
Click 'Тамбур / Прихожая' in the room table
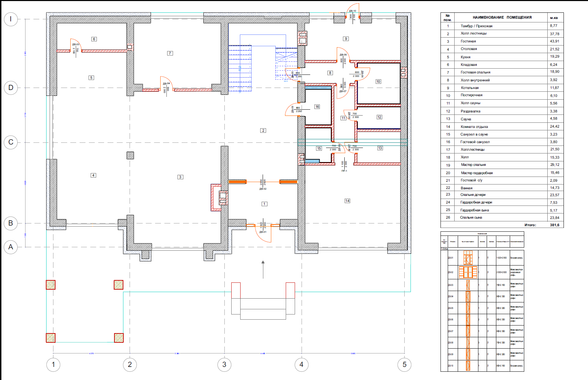click(x=477, y=26)
